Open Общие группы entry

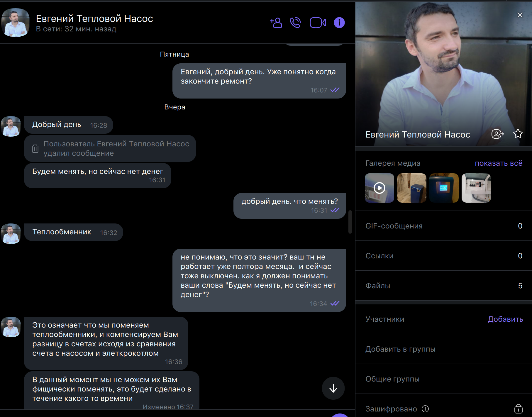444,379
